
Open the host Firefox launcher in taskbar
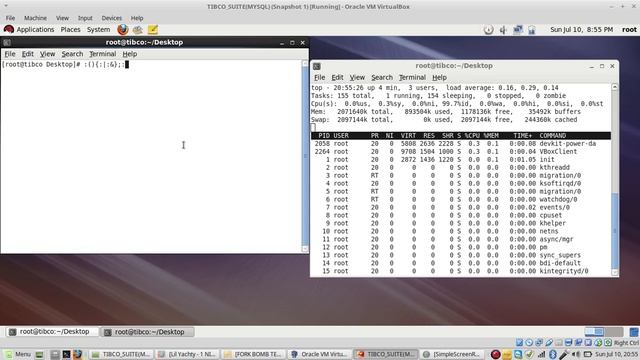tap(77, 354)
